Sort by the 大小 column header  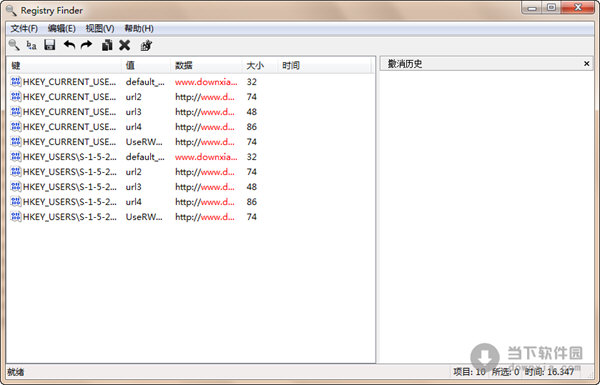click(259, 65)
